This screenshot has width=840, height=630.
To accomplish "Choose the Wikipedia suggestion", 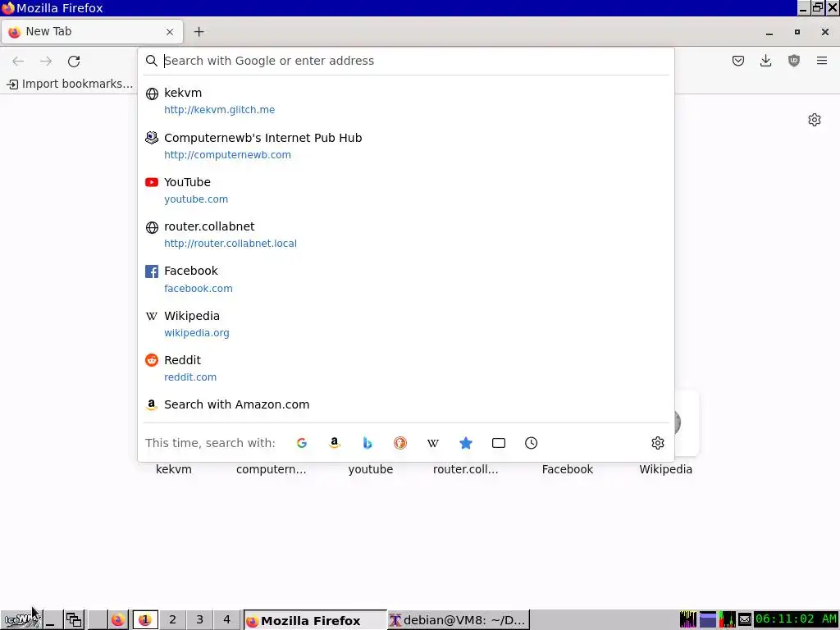I will [x=406, y=323].
